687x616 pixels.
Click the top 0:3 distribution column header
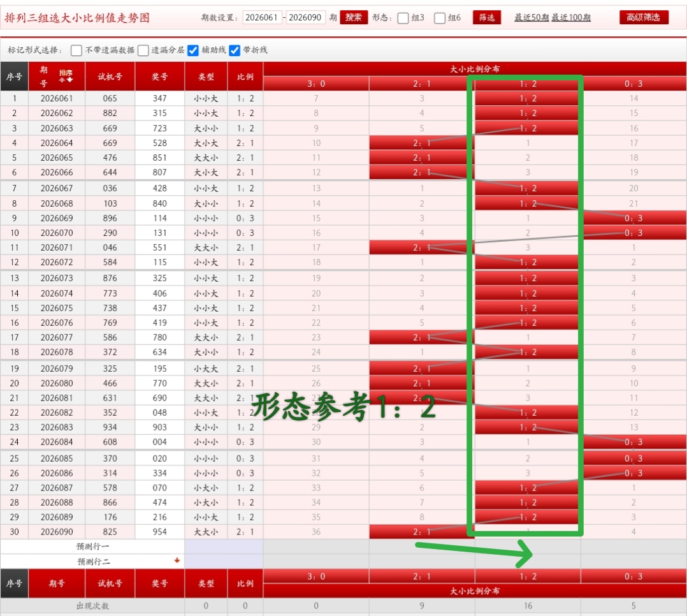pyautogui.click(x=633, y=84)
